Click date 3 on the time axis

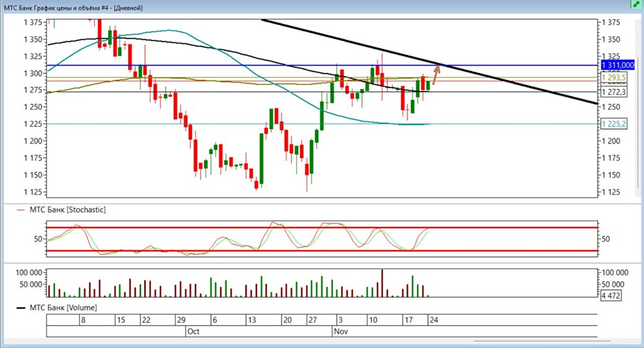[x=340, y=320]
